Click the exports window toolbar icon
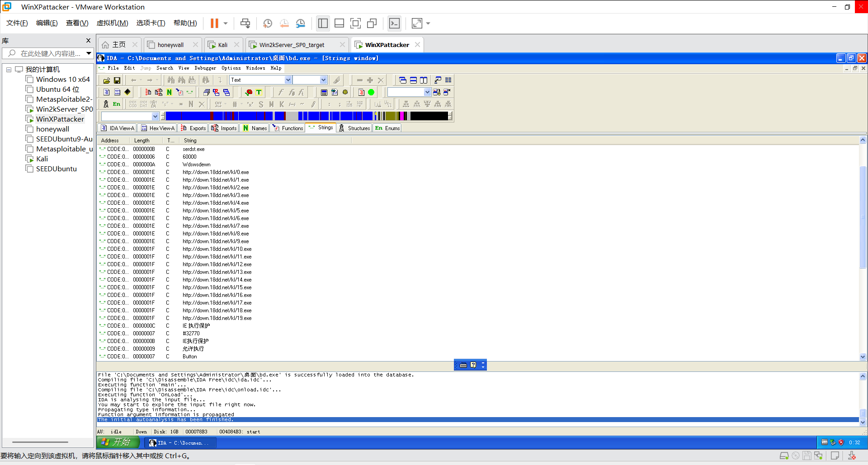Screen dimensions: 868x465 point(148,92)
